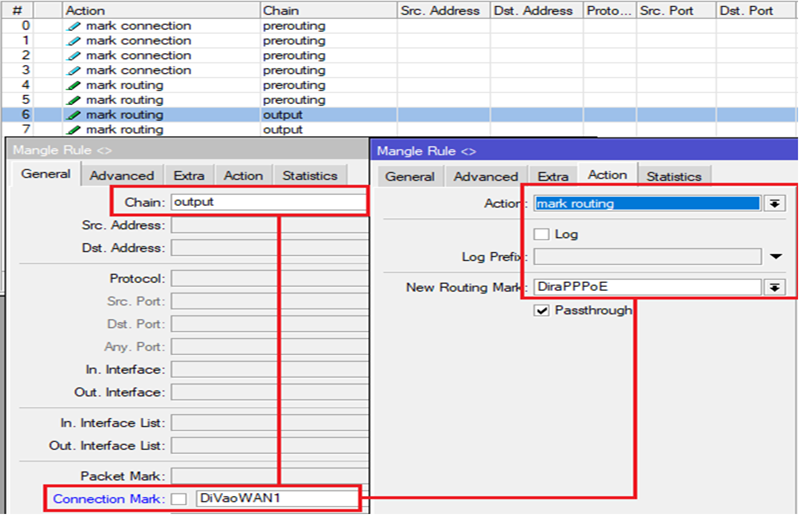Switch to Advanced tab in left dialog
The image size is (800, 515).
[122, 175]
